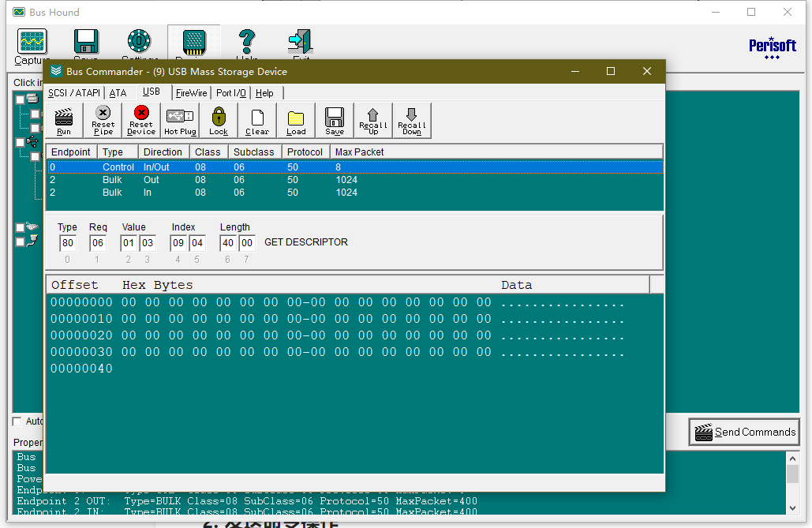Click the Recall Down arrow icon
This screenshot has height=528, width=812.
pos(412,121)
